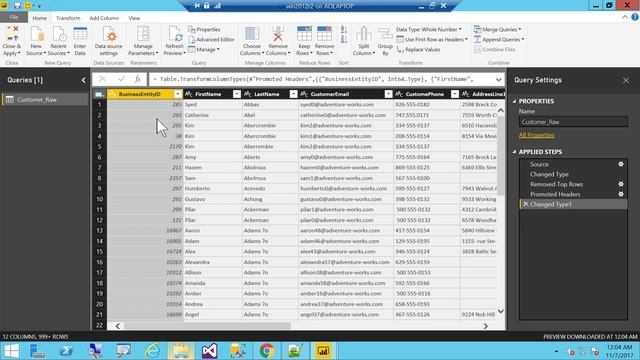Open the Help icon in the ribbon corner
Image resolution: width=640 pixels, height=360 pixels.
tap(635, 17)
